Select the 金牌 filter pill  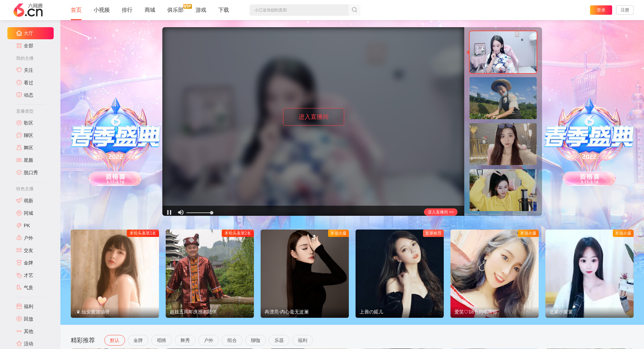pyautogui.click(x=138, y=340)
